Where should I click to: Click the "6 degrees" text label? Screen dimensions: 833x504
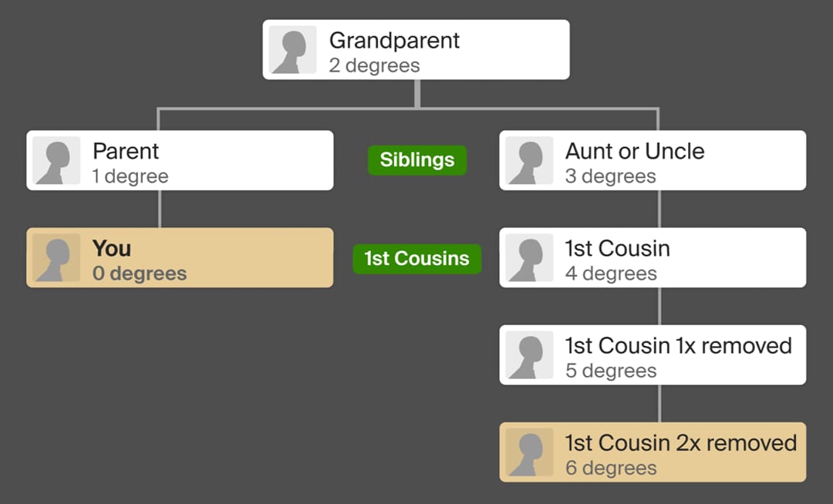[x=611, y=468]
